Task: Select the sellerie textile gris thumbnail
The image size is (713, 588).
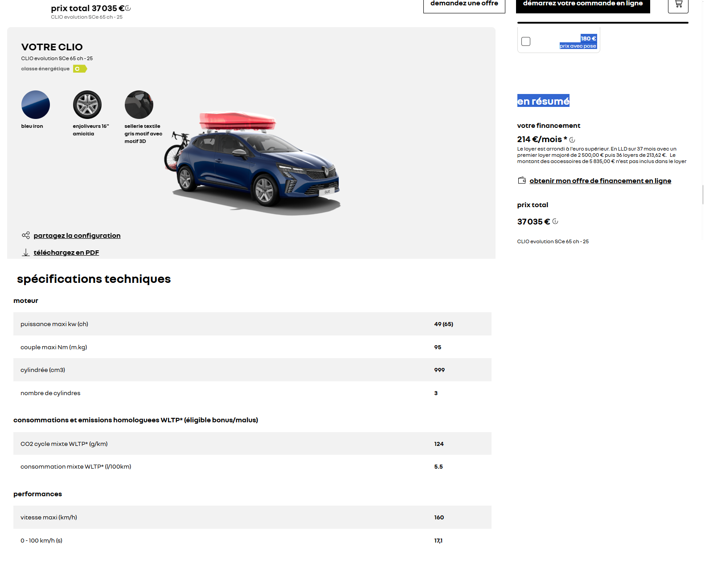Action: 139,105
